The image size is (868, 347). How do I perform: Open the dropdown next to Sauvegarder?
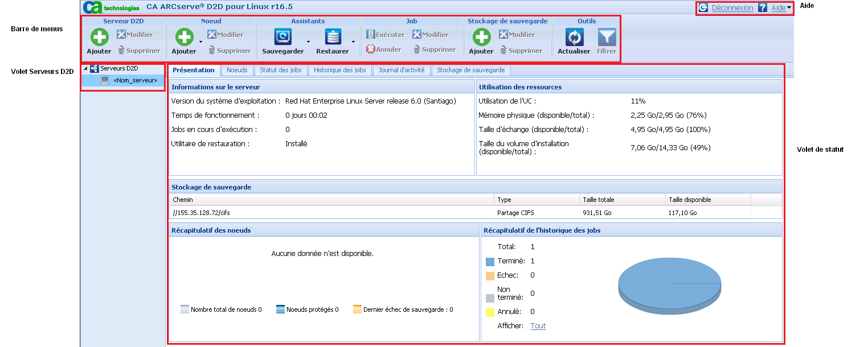tap(307, 43)
